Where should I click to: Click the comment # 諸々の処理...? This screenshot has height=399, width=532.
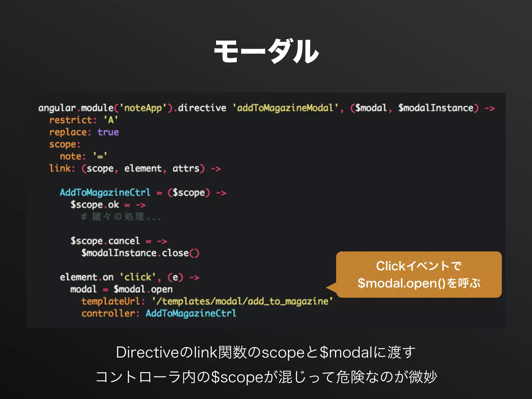click(121, 217)
